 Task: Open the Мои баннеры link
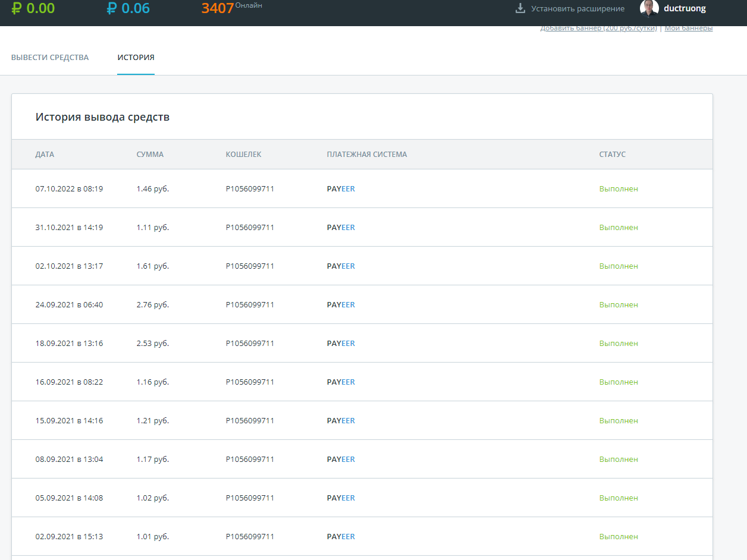pos(688,28)
